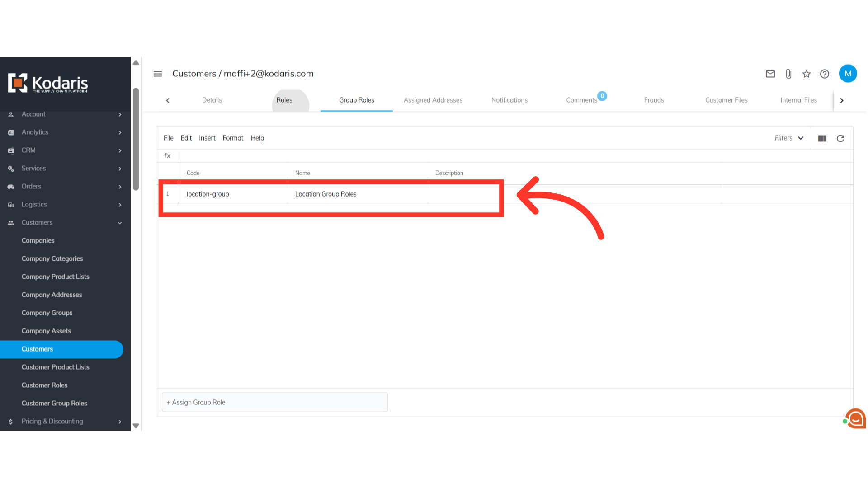
Task: Click the Assign Group Role field
Action: point(274,402)
